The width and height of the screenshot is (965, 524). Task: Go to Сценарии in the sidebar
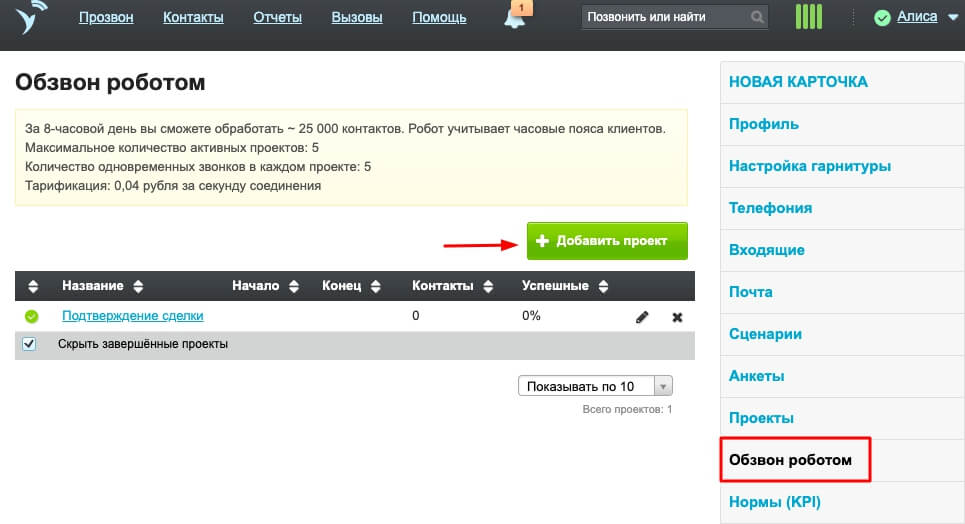point(765,334)
